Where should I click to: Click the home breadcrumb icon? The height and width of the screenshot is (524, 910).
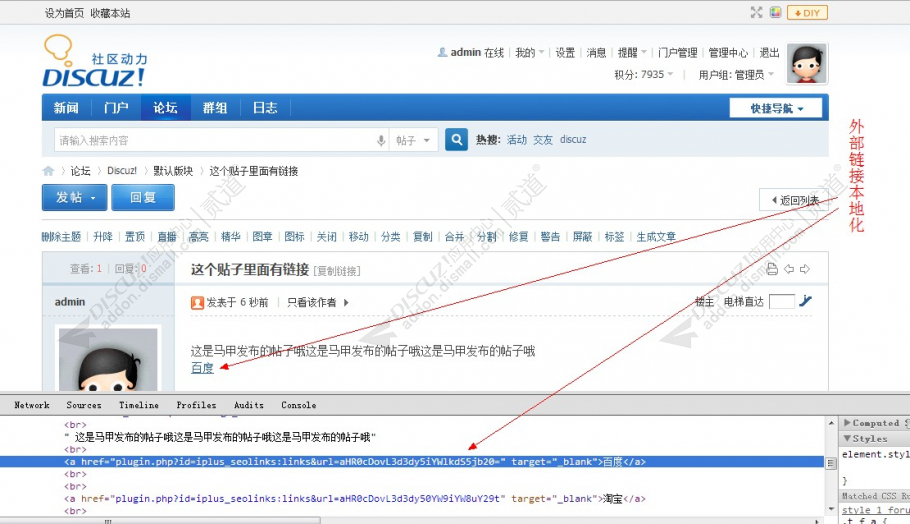pyautogui.click(x=48, y=171)
